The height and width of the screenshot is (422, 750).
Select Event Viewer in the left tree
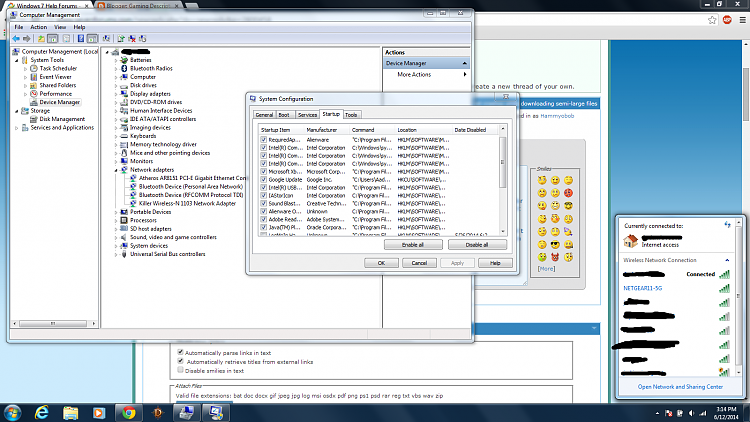(x=55, y=77)
